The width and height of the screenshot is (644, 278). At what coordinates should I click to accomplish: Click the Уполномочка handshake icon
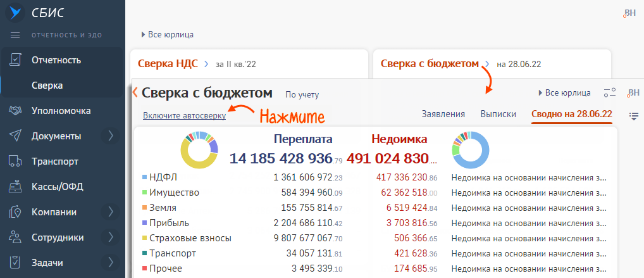pyautogui.click(x=16, y=111)
